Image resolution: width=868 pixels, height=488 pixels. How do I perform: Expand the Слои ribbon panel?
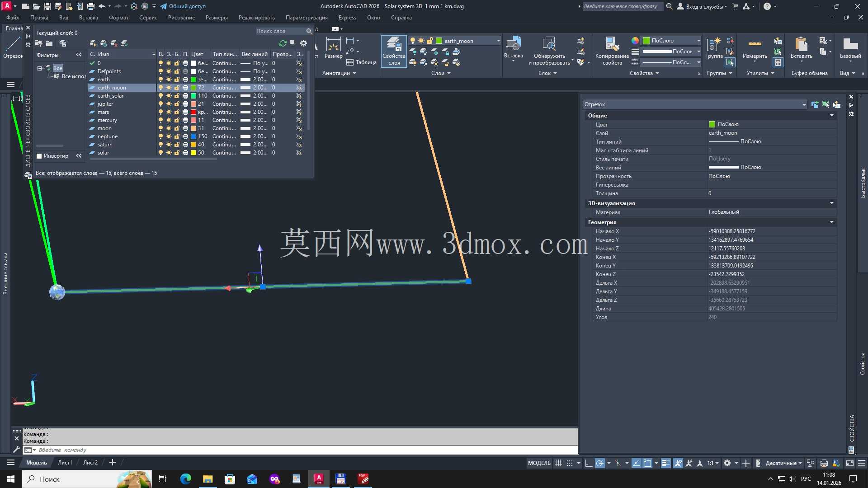point(441,73)
